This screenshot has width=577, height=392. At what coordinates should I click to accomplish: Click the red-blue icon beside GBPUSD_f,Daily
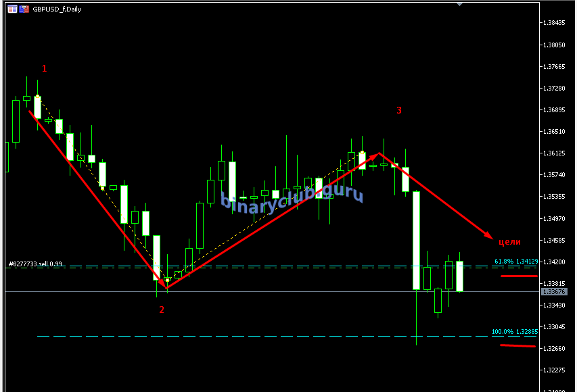(x=24, y=9)
